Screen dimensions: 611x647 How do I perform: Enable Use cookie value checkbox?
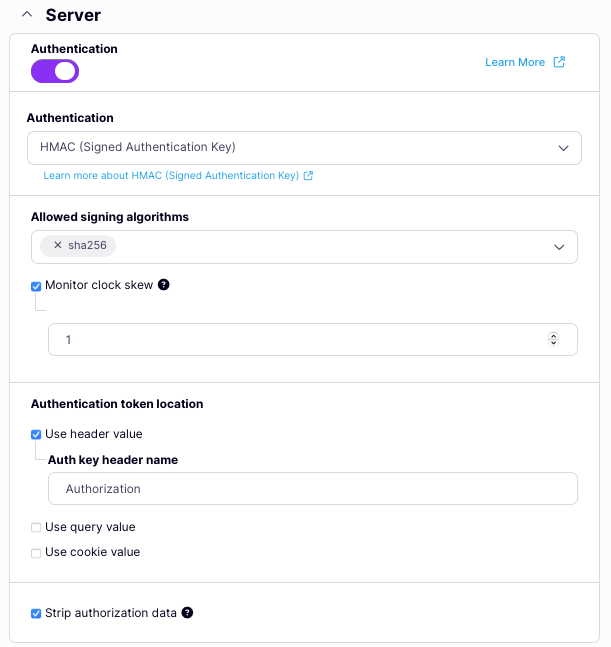coord(37,553)
